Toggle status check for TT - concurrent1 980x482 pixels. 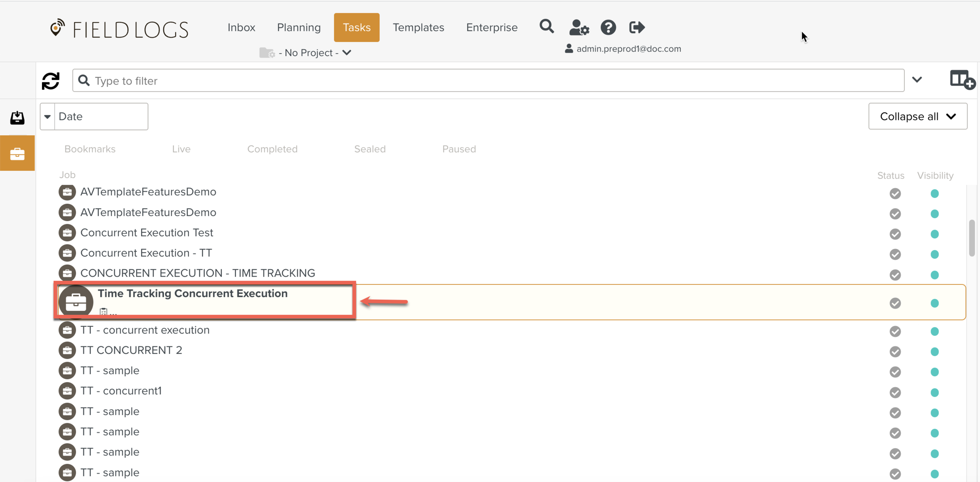pos(895,392)
